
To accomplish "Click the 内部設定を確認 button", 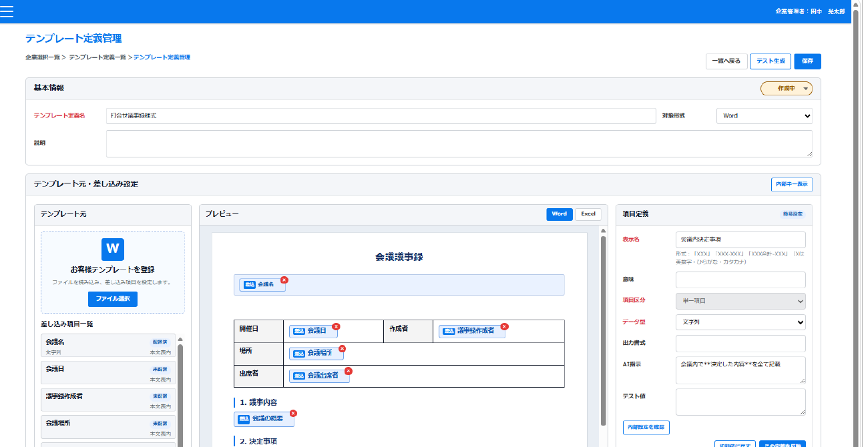I will 646,427.
